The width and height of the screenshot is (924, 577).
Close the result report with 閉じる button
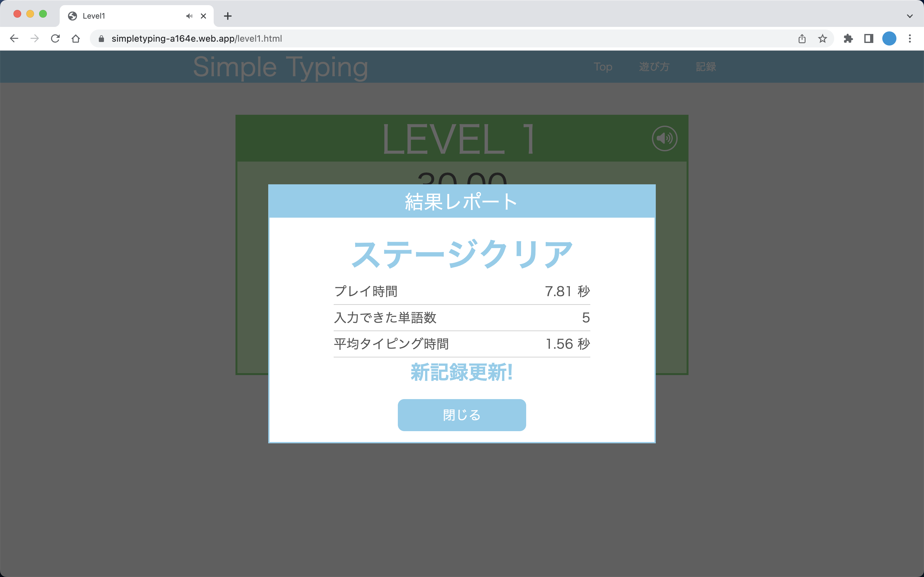[462, 415]
